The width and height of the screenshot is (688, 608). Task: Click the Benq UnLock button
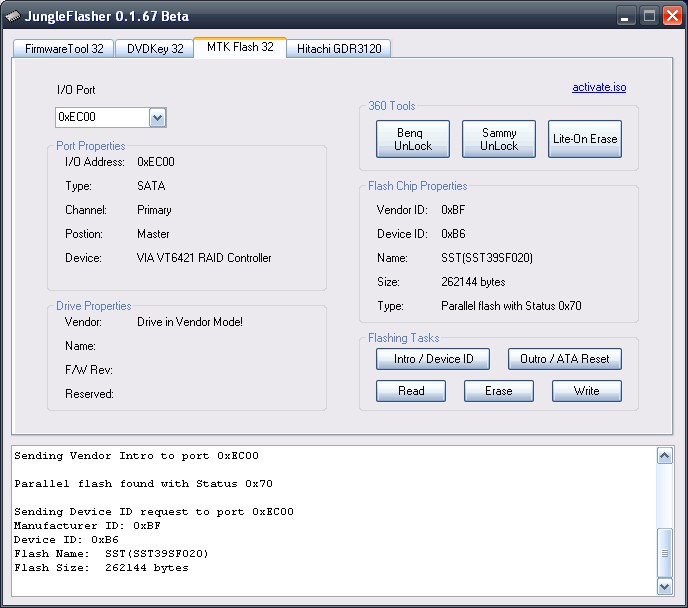(x=412, y=139)
